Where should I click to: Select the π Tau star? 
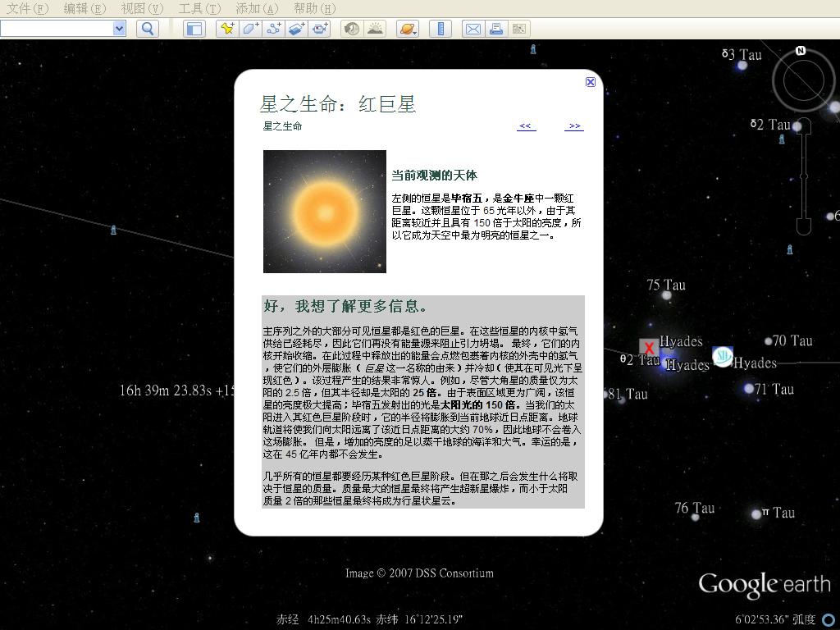756,514
